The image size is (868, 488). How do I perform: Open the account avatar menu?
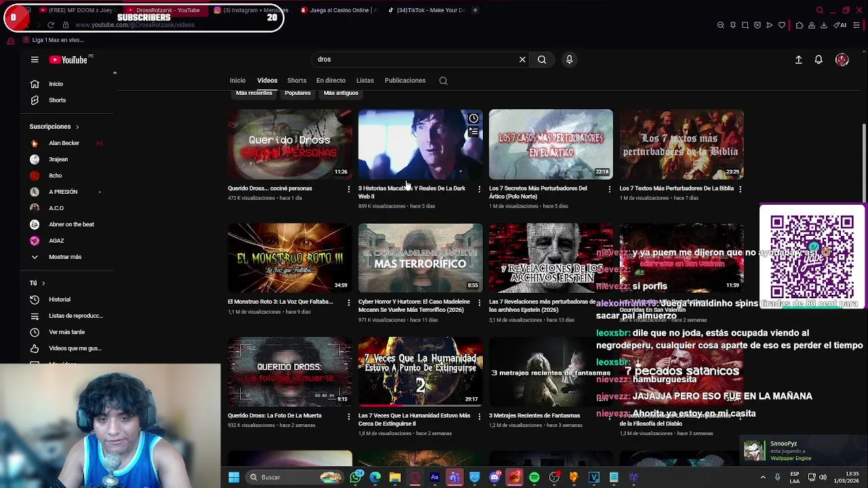click(x=842, y=60)
